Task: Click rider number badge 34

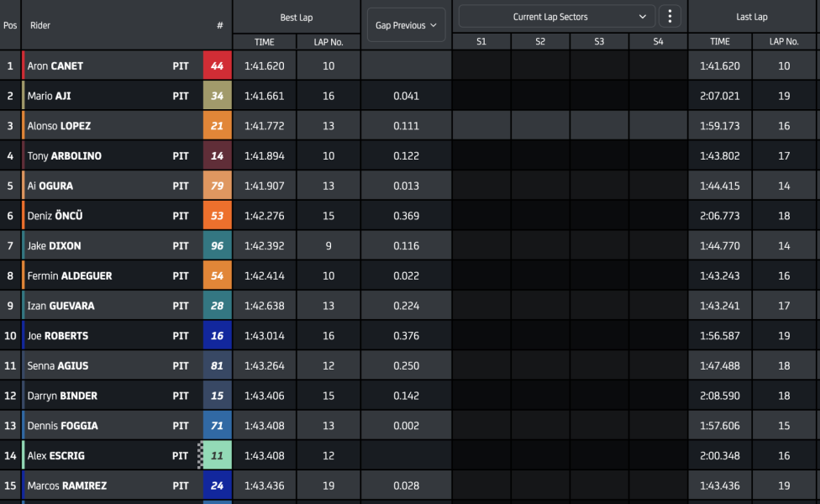Action: (x=217, y=96)
